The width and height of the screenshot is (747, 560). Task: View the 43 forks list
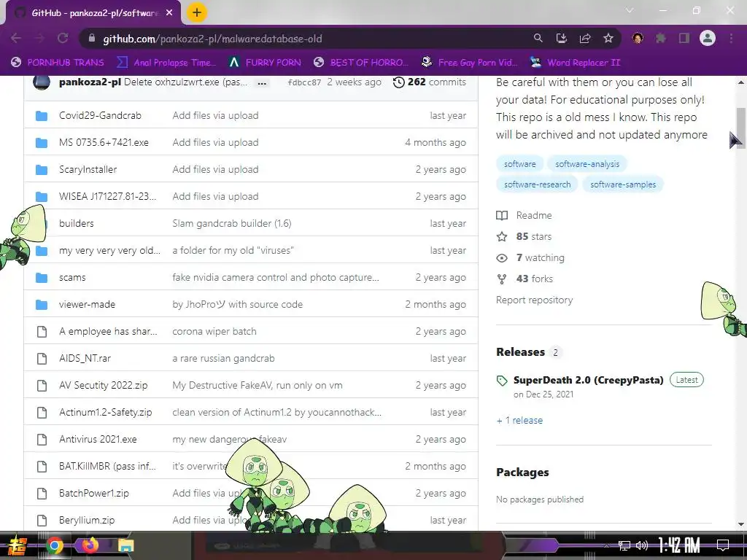(525, 279)
